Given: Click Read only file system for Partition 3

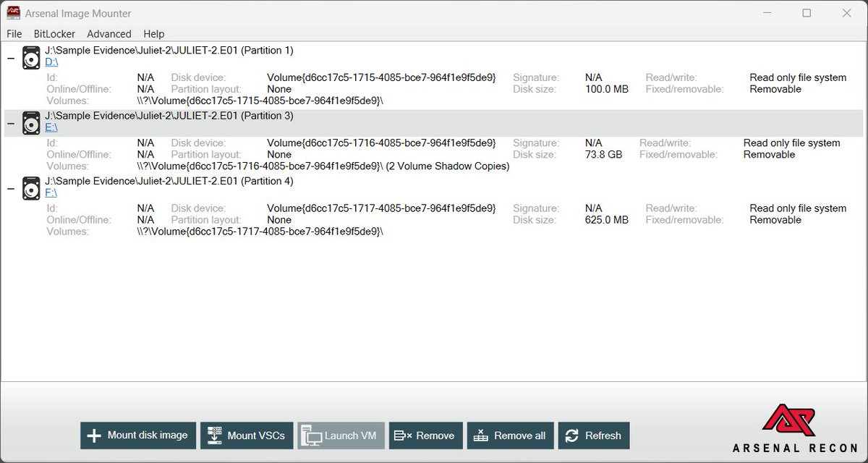Looking at the screenshot, I should coord(792,143).
